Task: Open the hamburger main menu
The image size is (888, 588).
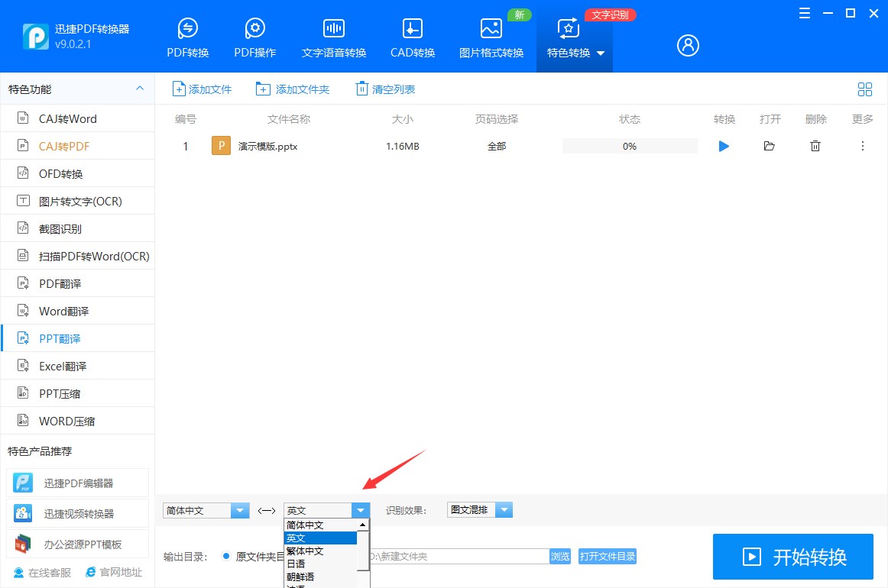Action: click(804, 13)
